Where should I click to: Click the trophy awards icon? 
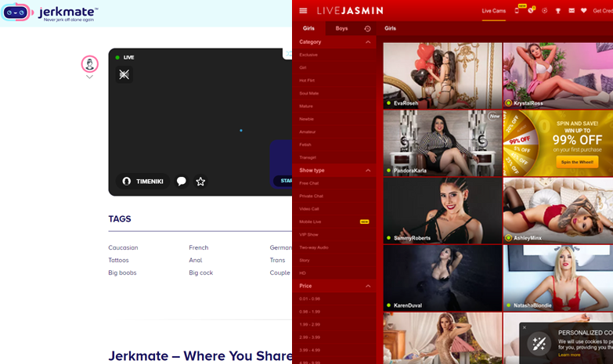558,11
